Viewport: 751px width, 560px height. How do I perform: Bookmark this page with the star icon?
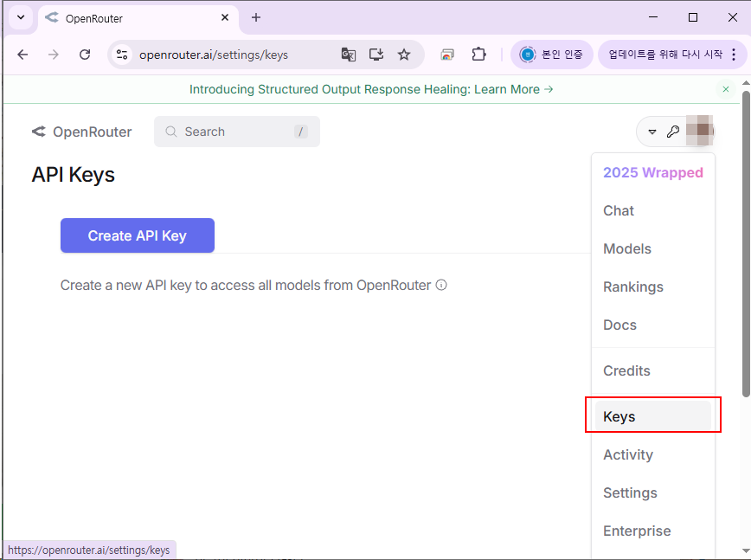coord(404,55)
